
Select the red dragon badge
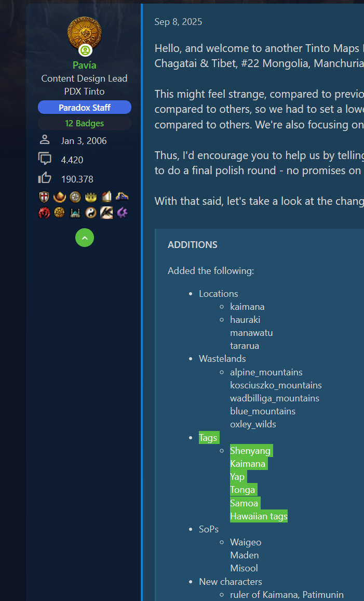(45, 212)
